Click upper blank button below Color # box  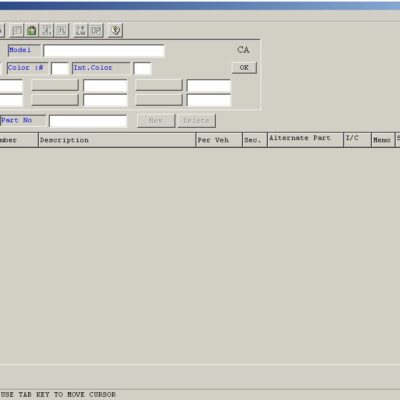(x=55, y=85)
